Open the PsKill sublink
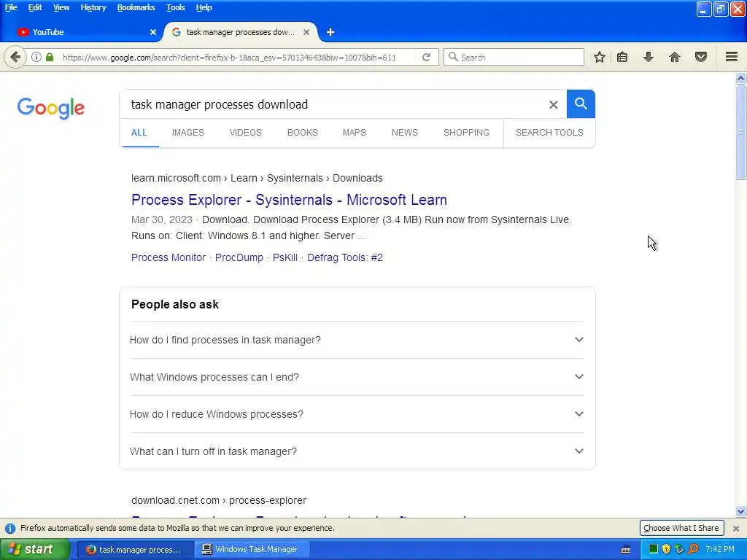The height and width of the screenshot is (560, 747). [285, 257]
